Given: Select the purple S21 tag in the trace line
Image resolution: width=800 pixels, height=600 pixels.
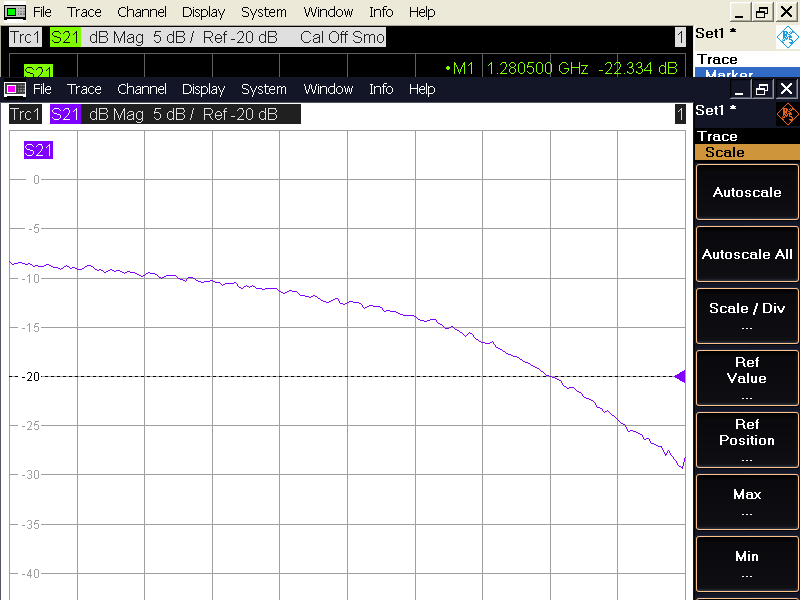Looking at the screenshot, I should point(65,114).
